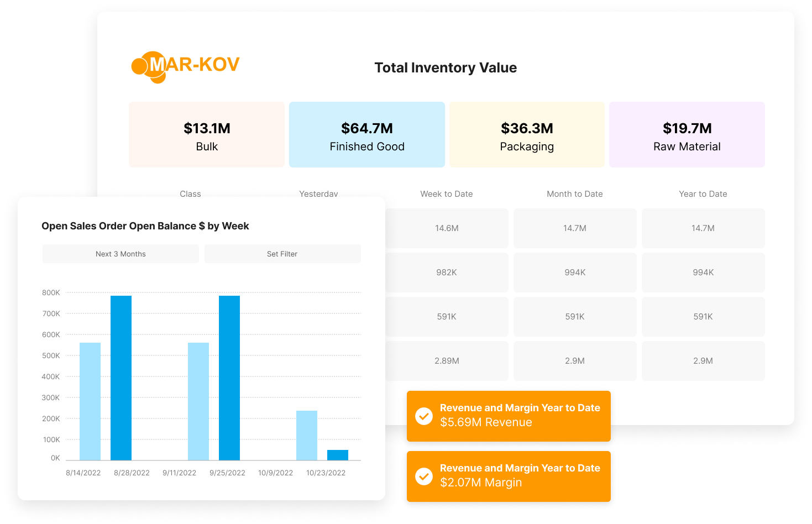Open the $19.7M Raw Material card

[687, 134]
